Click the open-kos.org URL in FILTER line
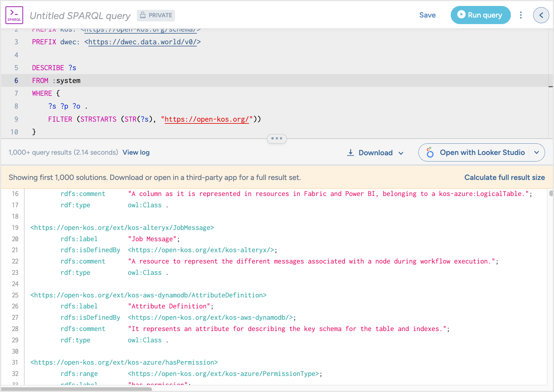 pyautogui.click(x=206, y=120)
